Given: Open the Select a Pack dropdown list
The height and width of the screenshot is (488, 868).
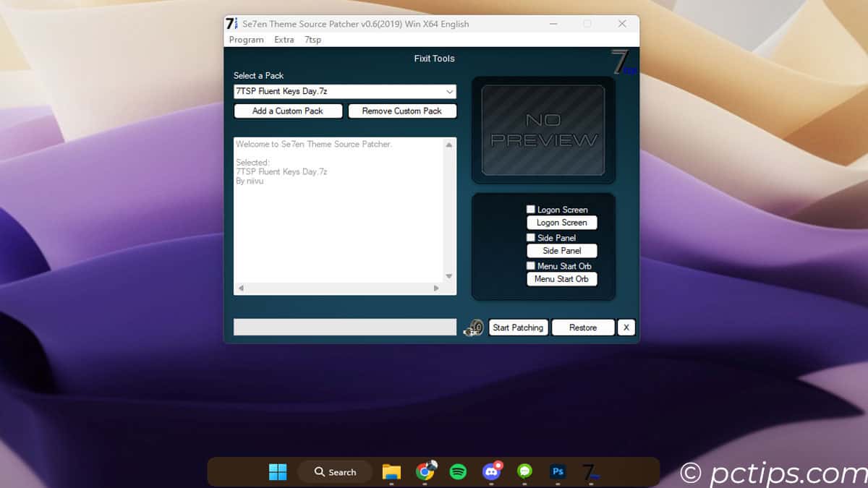Looking at the screenshot, I should 450,91.
